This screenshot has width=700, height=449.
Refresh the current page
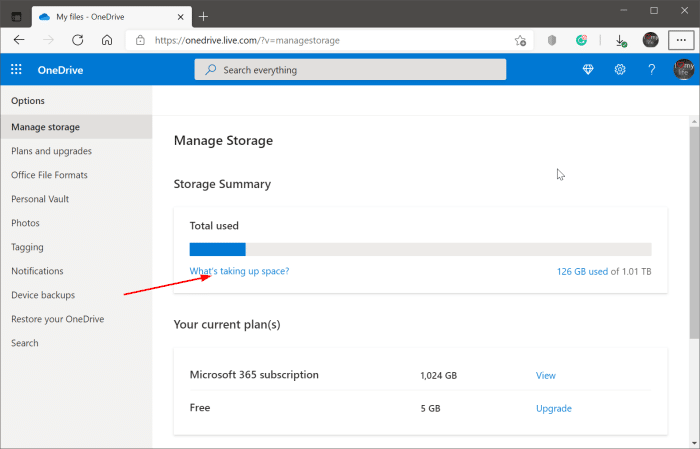[x=78, y=40]
